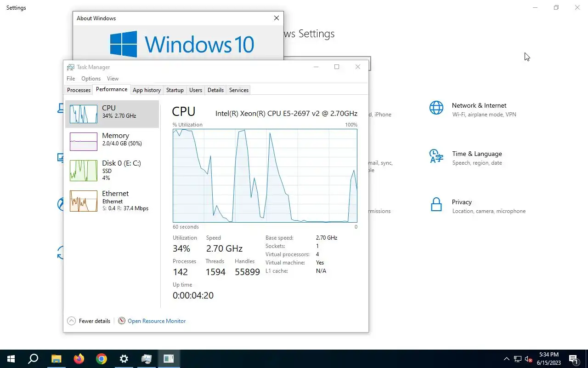Switch to the Details tab
Image resolution: width=588 pixels, height=368 pixels.
(215, 90)
